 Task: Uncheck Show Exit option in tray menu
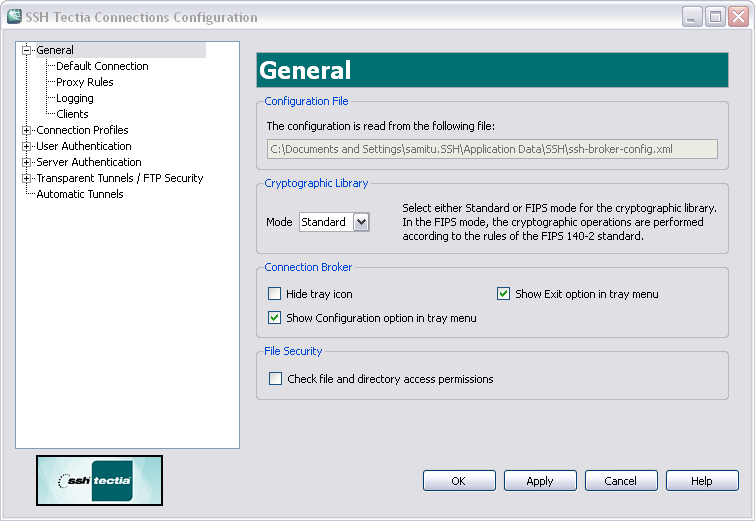coord(503,294)
